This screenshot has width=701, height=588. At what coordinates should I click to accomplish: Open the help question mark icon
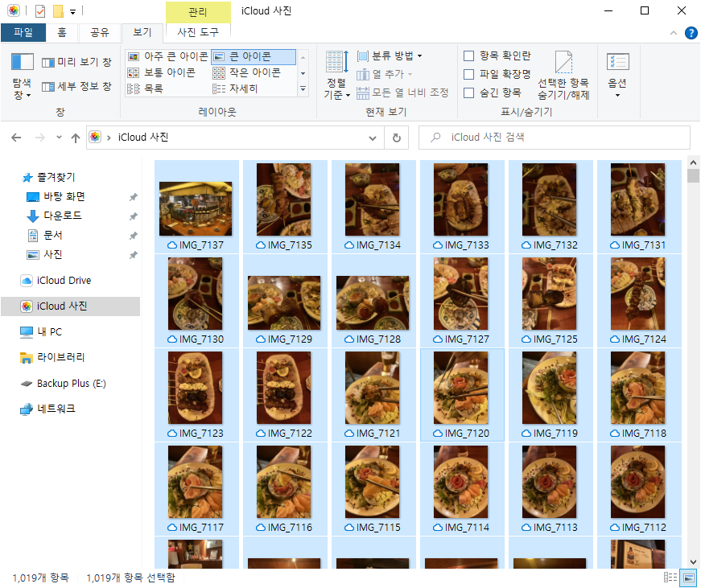click(691, 33)
